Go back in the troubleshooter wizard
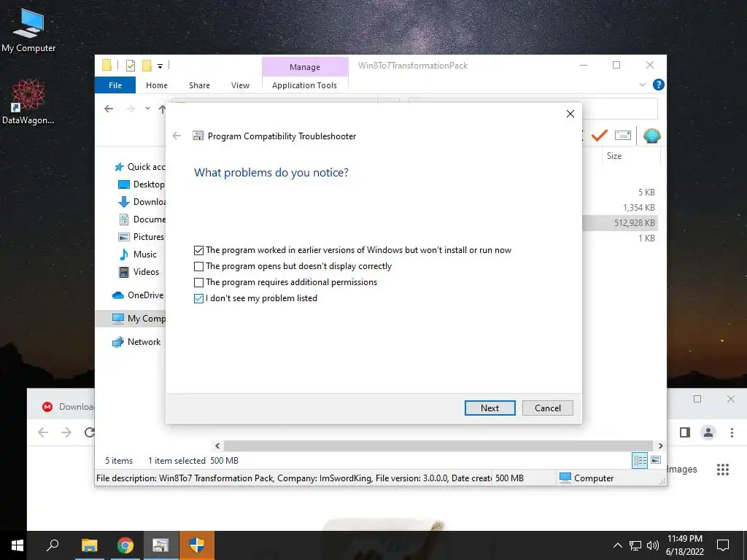Image resolution: width=747 pixels, height=560 pixels. 177,136
